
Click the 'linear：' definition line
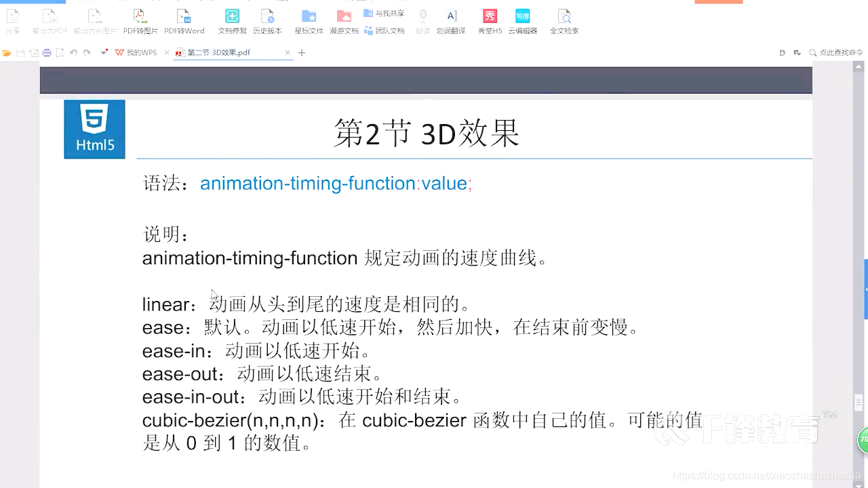click(x=306, y=304)
